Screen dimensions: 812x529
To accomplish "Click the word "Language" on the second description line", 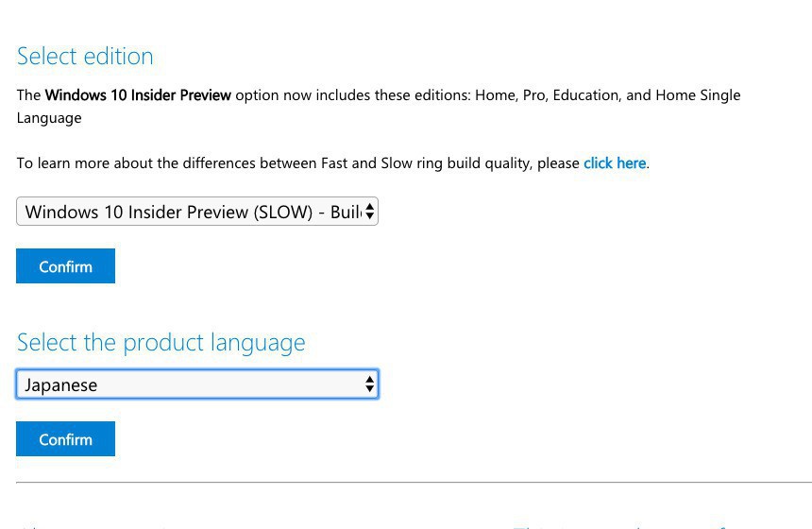I will click(x=49, y=118).
